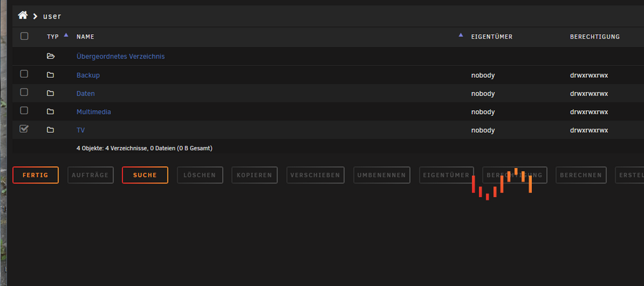Click the KOPIEREN button

pos(254,175)
